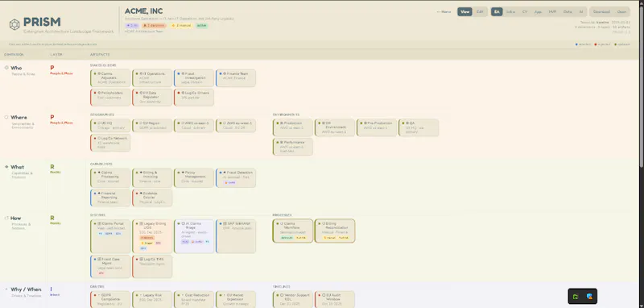This screenshot has width=644, height=308.
Task: Open the GDPR Compliance driver card
Action: point(110,299)
